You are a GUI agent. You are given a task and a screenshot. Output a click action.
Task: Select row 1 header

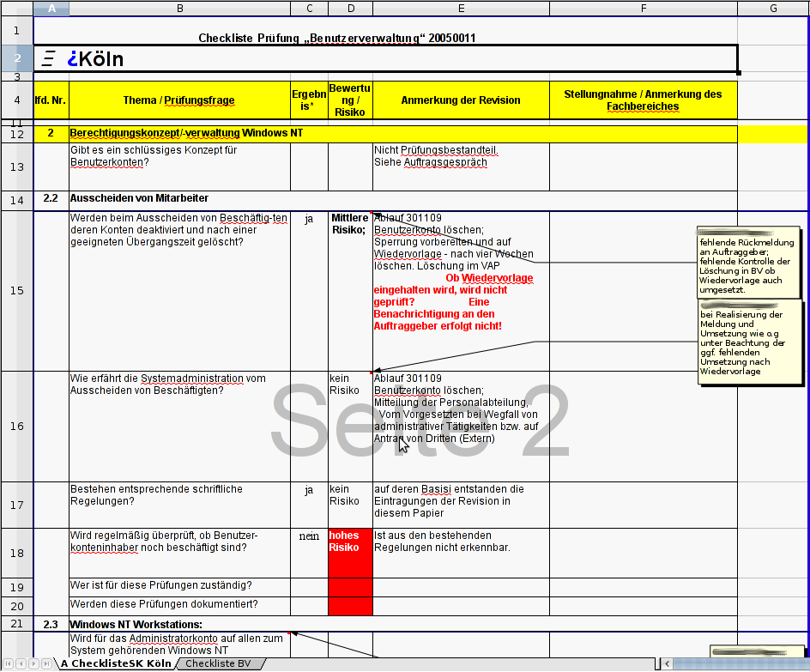[x=17, y=31]
